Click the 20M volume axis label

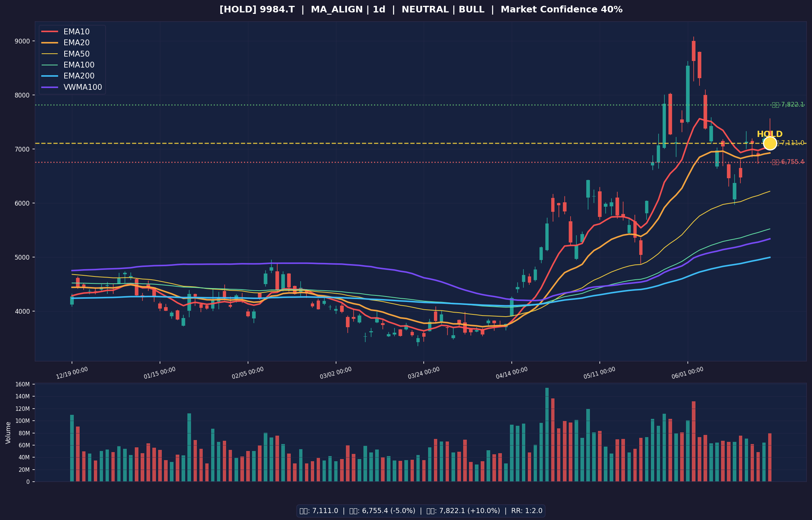[x=24, y=470]
